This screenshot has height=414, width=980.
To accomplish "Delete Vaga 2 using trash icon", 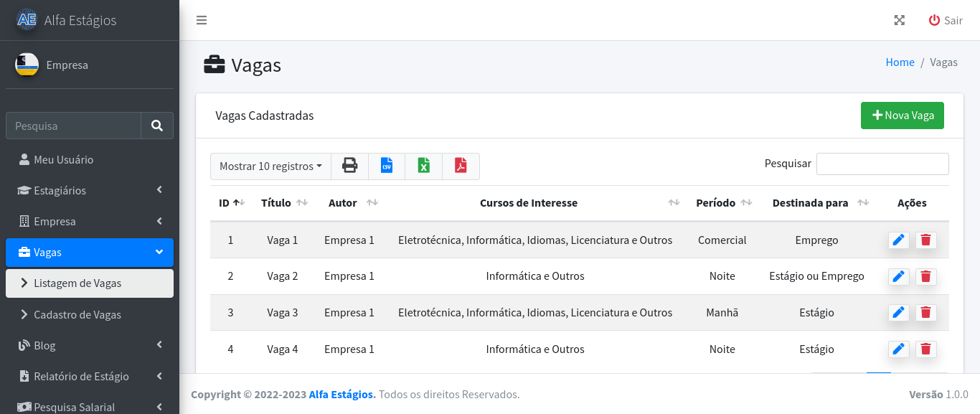I will (925, 276).
